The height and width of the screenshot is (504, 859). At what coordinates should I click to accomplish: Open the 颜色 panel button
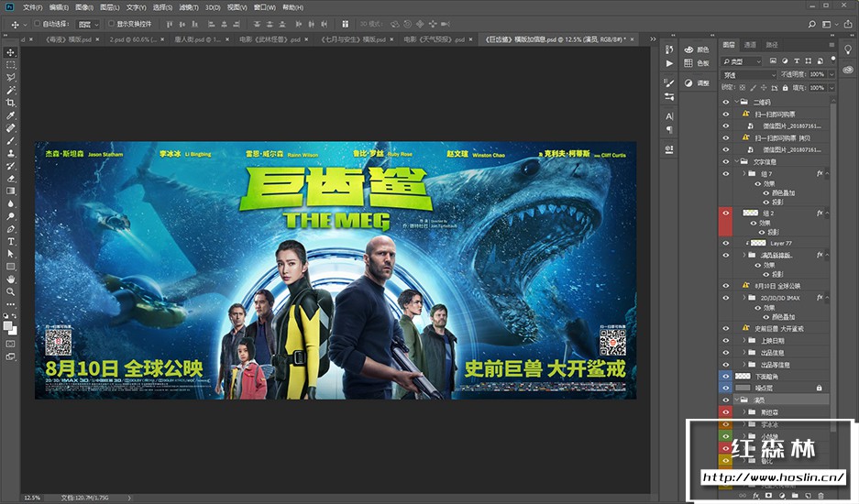point(697,49)
